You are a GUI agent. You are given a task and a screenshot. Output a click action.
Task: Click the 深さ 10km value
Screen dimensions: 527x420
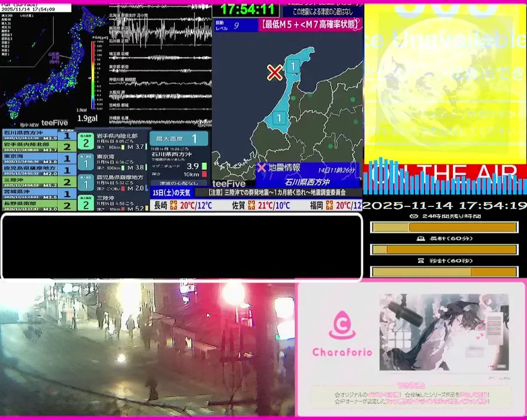[191, 174]
